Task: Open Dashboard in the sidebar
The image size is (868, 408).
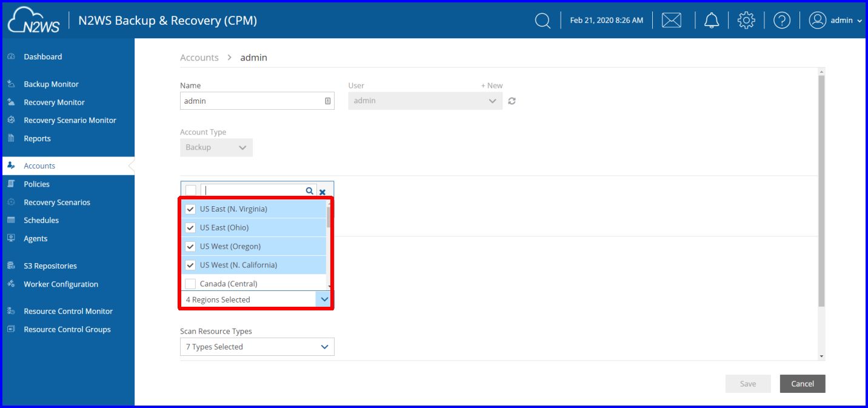Action: tap(42, 56)
